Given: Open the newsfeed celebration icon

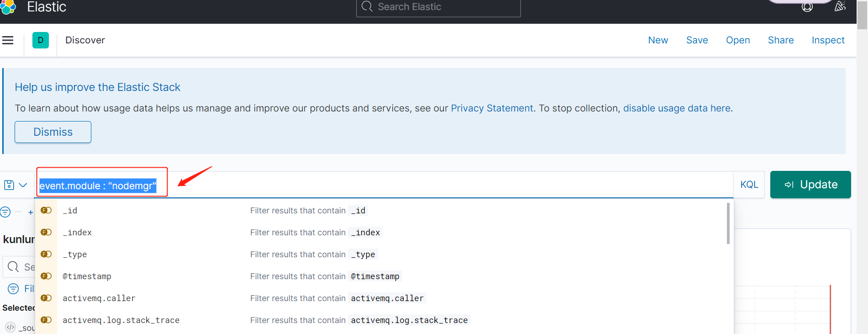Looking at the screenshot, I should pos(840,6).
